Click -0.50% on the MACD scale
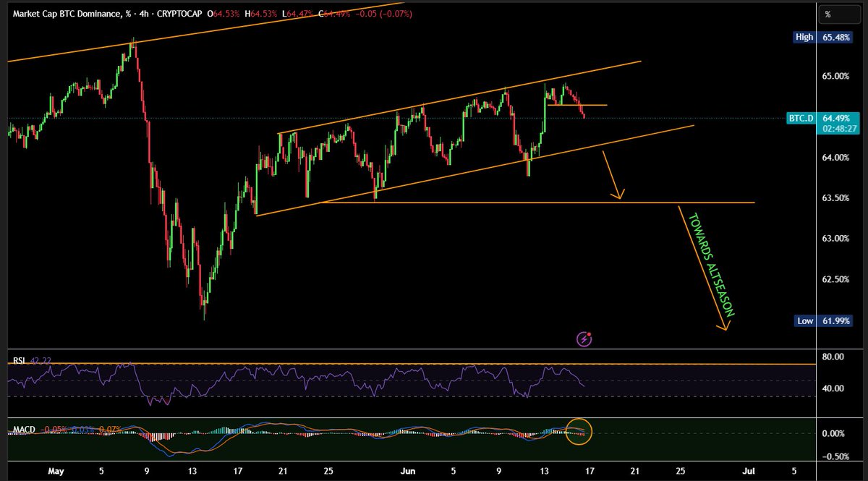The height and width of the screenshot is (481, 868). [x=837, y=456]
